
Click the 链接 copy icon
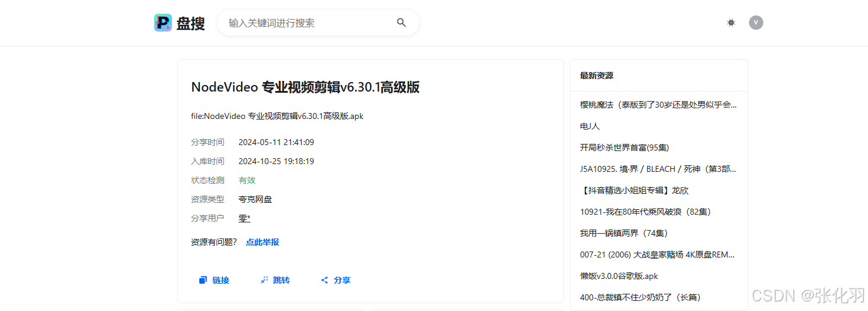[203, 280]
